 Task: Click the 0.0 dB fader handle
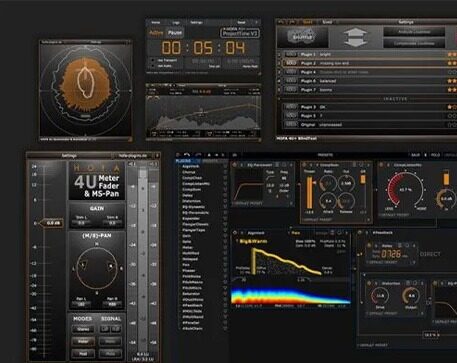[51, 223]
